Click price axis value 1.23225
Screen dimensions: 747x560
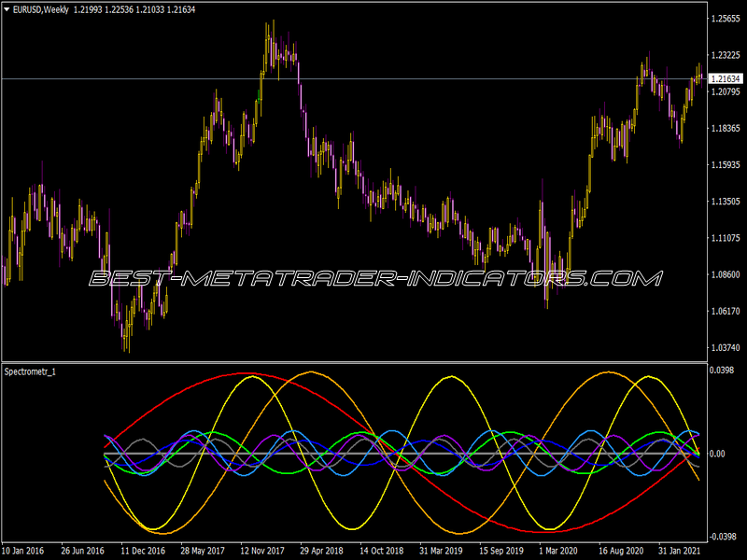(x=726, y=55)
